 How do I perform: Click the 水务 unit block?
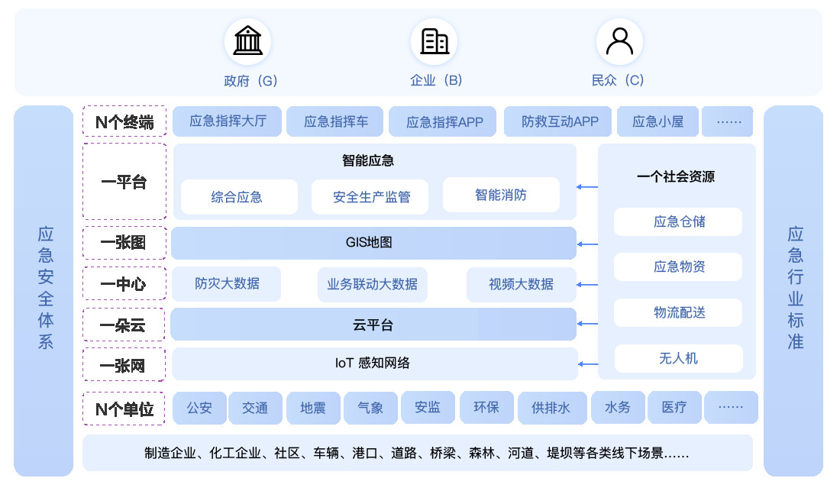pos(619,407)
